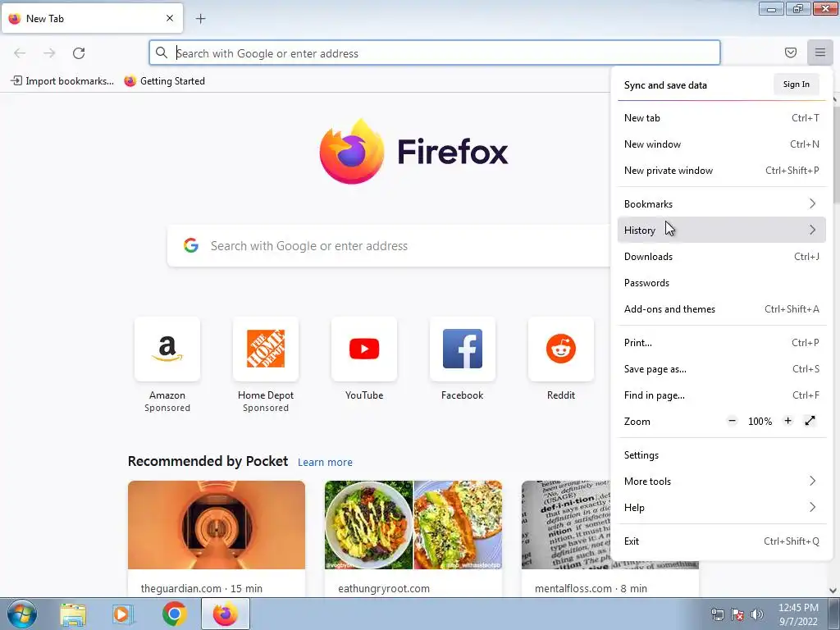Open Add-ons and themes
The image size is (840, 630).
point(722,308)
